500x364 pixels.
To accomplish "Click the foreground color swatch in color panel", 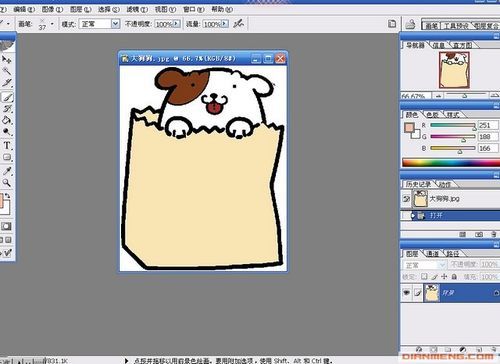I will coord(409,128).
